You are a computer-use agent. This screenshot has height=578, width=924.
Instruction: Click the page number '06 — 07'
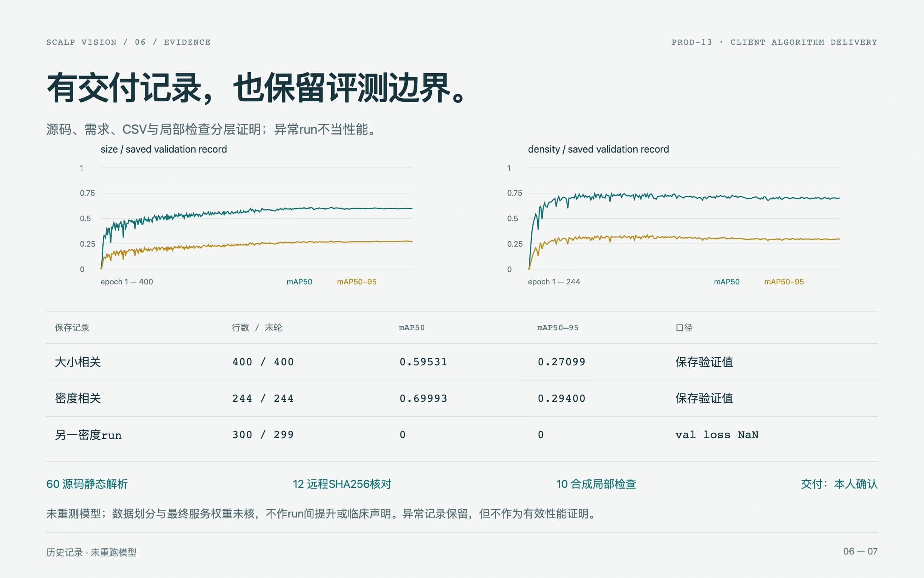tap(860, 551)
